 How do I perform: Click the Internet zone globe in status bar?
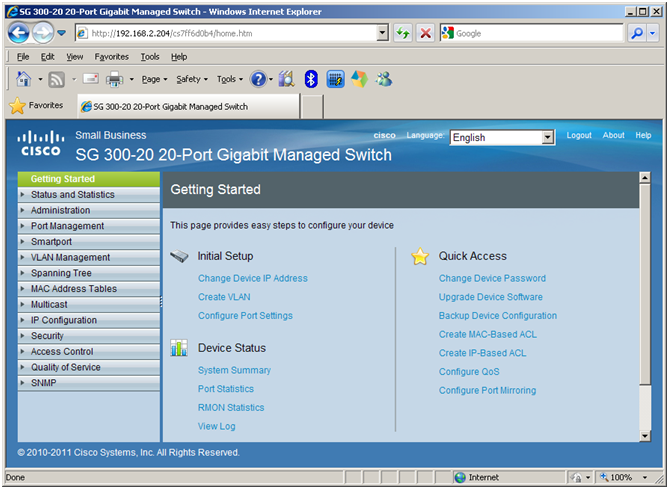tap(460, 477)
